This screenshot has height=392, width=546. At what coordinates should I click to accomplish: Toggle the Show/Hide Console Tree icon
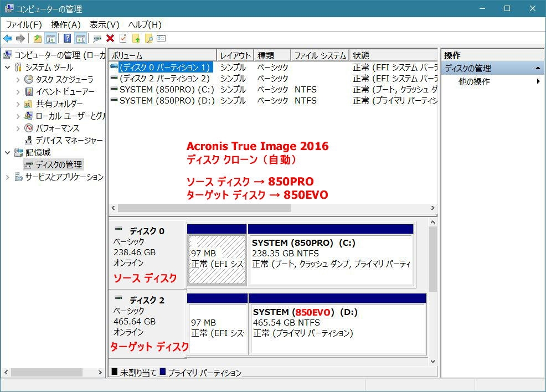51,38
